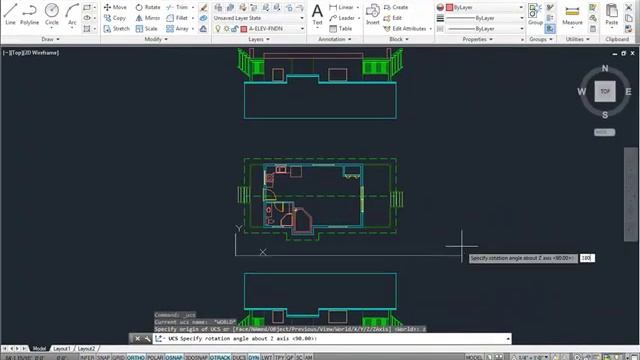Activate the Copy command
The width and height of the screenshot is (640, 360).
115,18
